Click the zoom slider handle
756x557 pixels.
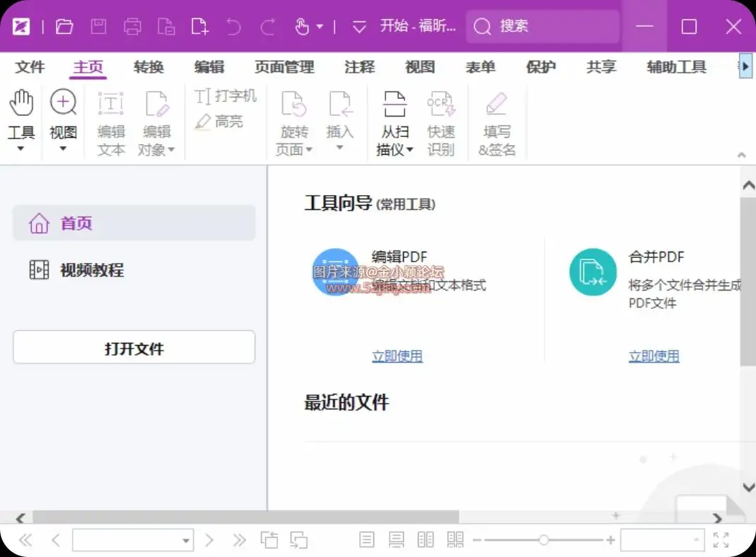click(x=543, y=541)
